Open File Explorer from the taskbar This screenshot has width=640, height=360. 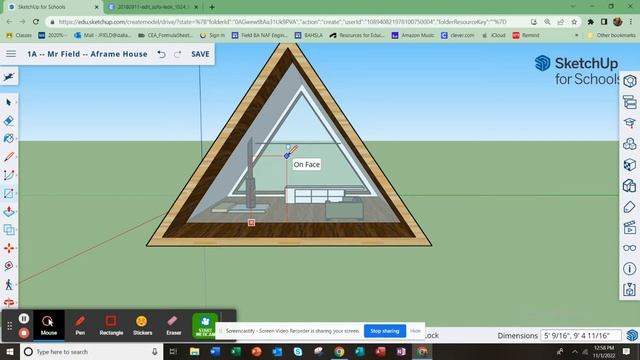194,351
